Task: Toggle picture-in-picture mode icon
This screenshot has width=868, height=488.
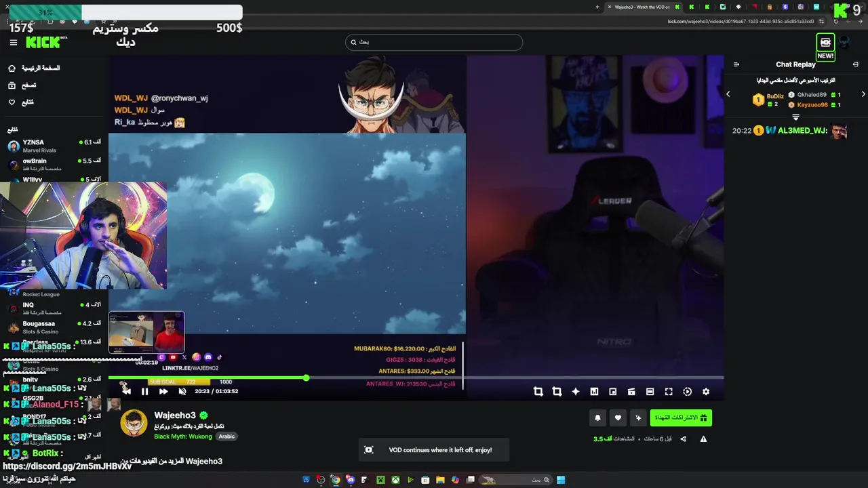Action: [613, 392]
